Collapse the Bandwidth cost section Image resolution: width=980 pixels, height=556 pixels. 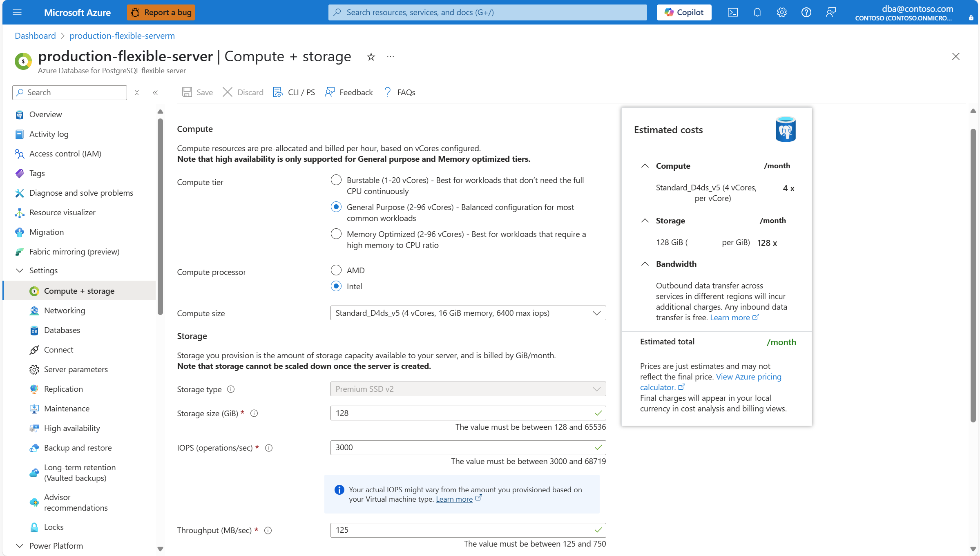pyautogui.click(x=645, y=264)
